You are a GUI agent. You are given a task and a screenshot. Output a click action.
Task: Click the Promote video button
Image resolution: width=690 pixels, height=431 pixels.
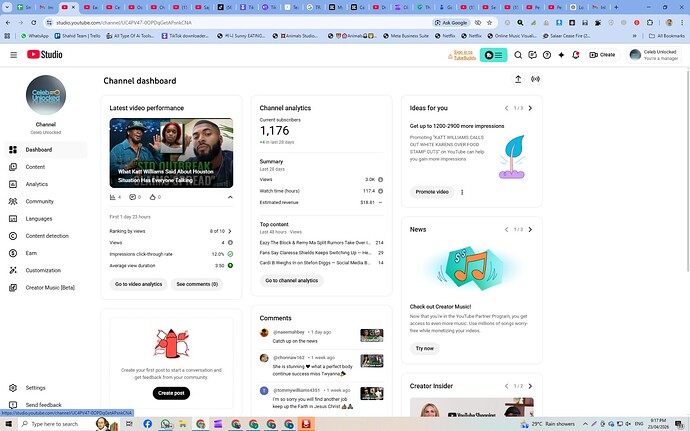tap(432, 192)
